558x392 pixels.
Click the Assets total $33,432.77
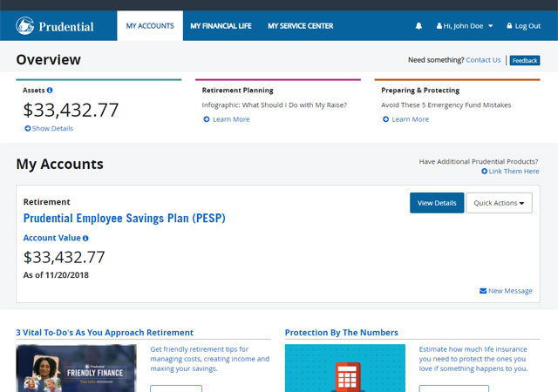click(x=71, y=110)
